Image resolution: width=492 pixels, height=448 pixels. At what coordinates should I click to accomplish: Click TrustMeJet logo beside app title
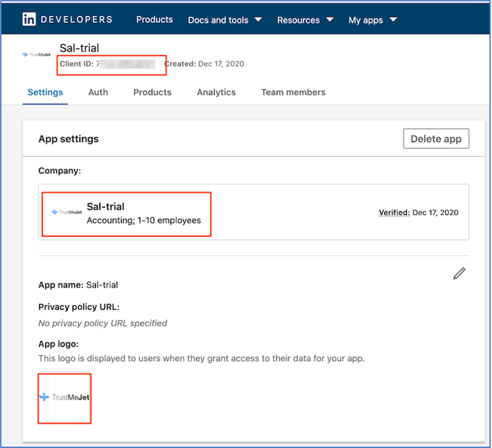[x=36, y=55]
